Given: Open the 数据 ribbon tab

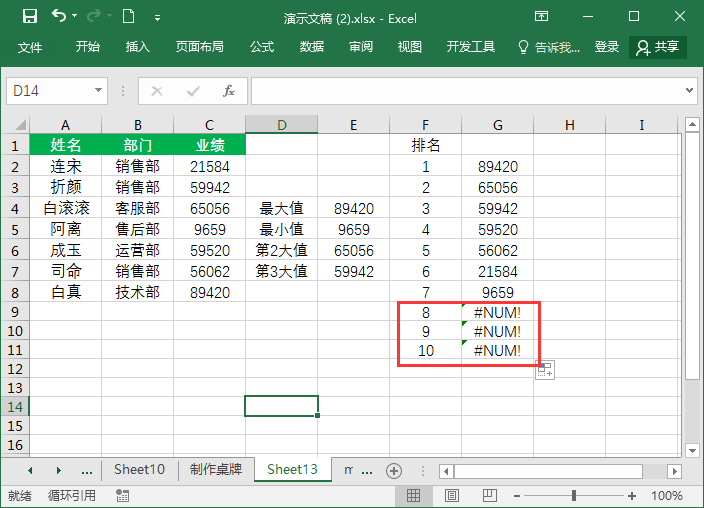Looking at the screenshot, I should pyautogui.click(x=312, y=46).
